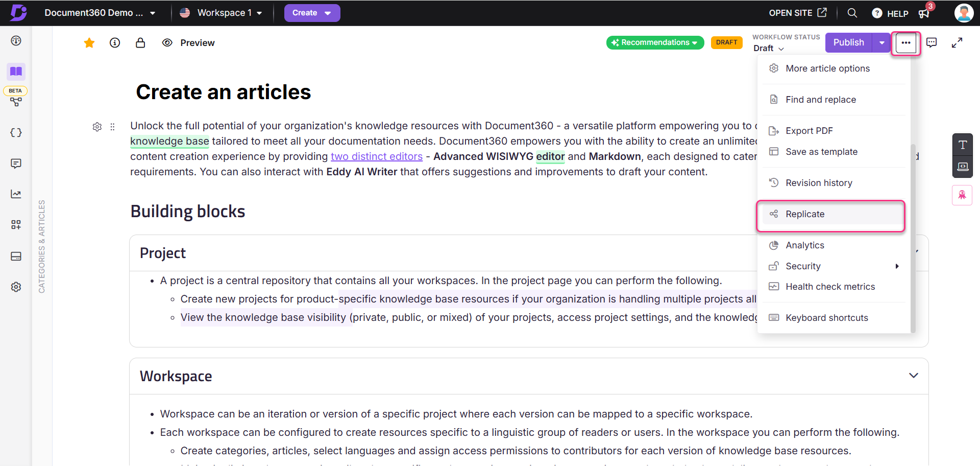This screenshot has width=980, height=466.
Task: Grab the block drag handle dots
Action: 112,127
